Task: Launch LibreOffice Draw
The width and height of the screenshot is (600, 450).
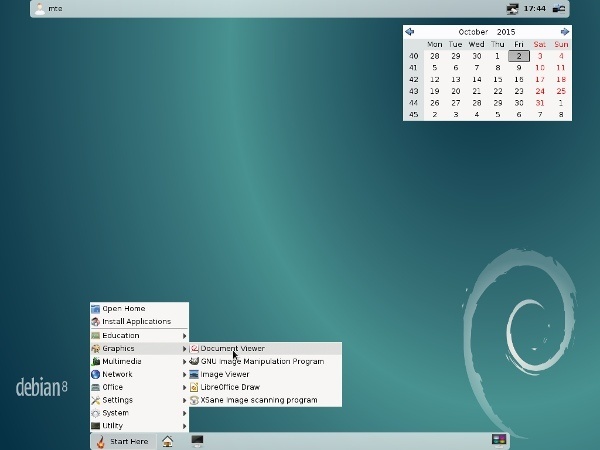Action: point(265,387)
